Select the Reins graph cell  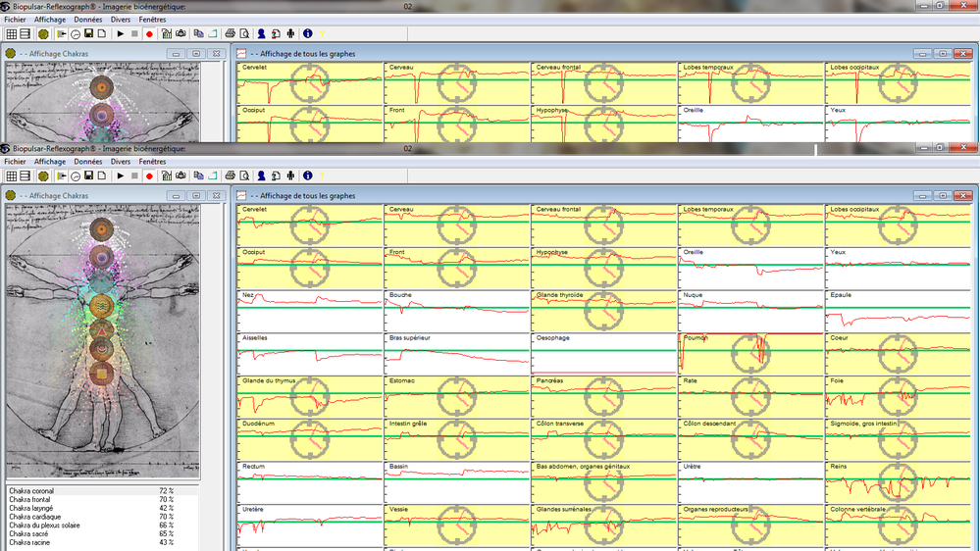898,481
